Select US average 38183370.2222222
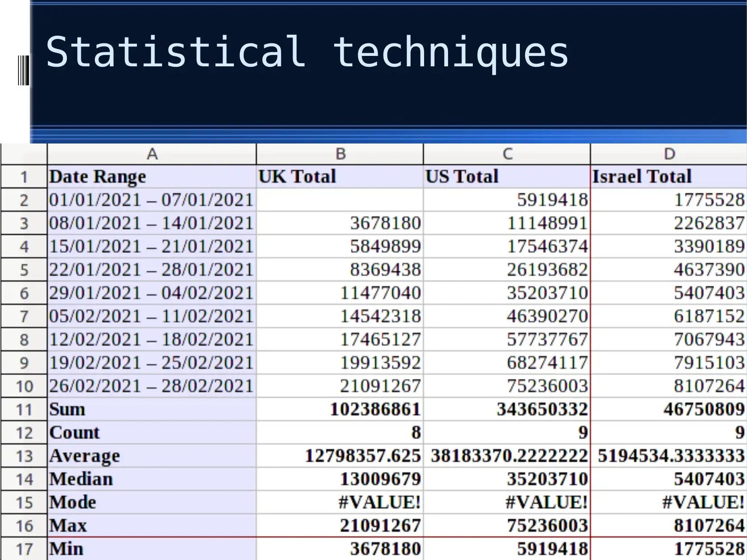The image size is (747, 560). (x=507, y=456)
